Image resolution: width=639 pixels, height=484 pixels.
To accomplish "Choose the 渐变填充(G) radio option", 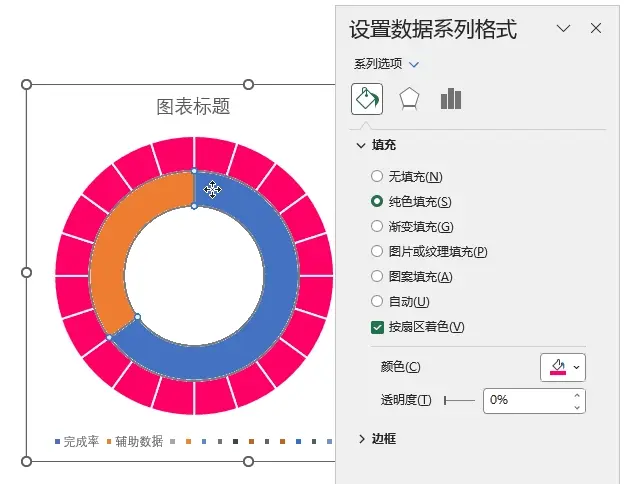I will (377, 227).
